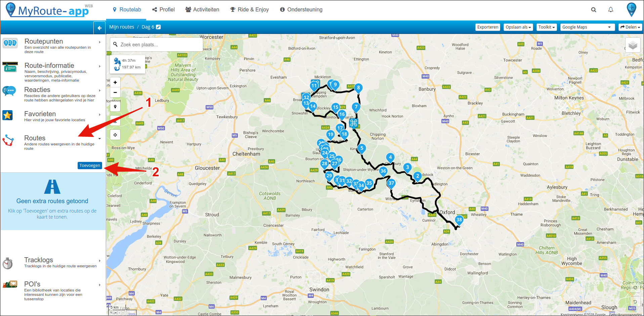Collapse the sidebar with the back arrow
Image resolution: width=644 pixels, height=316 pixels.
click(99, 28)
